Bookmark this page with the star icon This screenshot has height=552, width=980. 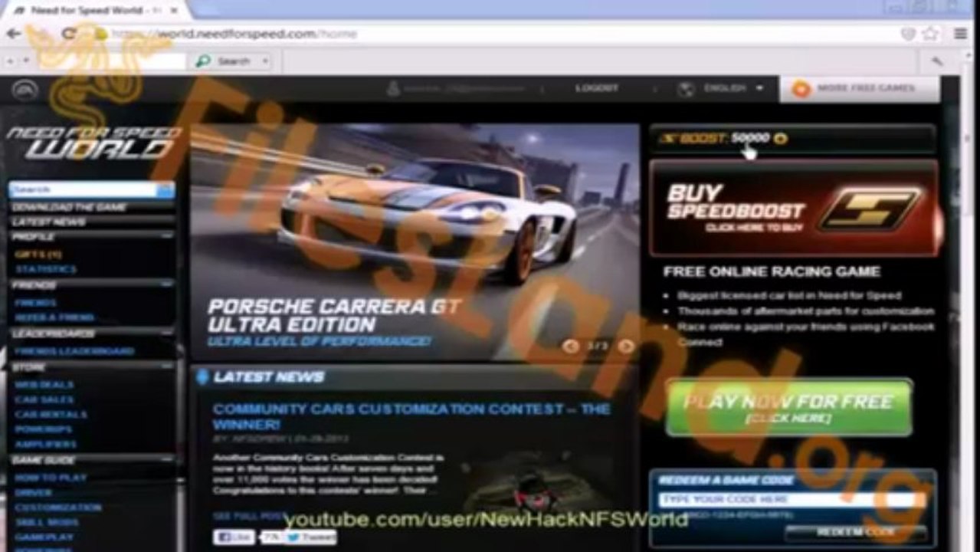point(931,34)
